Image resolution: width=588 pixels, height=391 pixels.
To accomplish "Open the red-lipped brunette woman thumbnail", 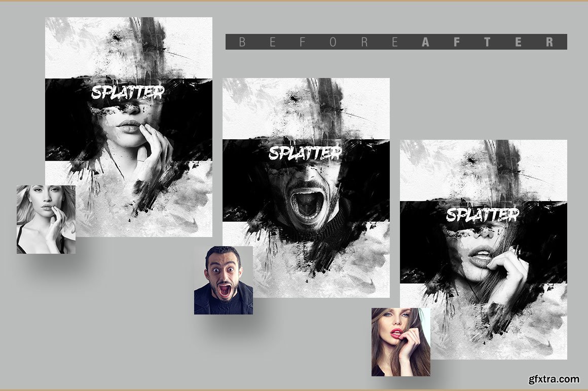I will pos(400,342).
